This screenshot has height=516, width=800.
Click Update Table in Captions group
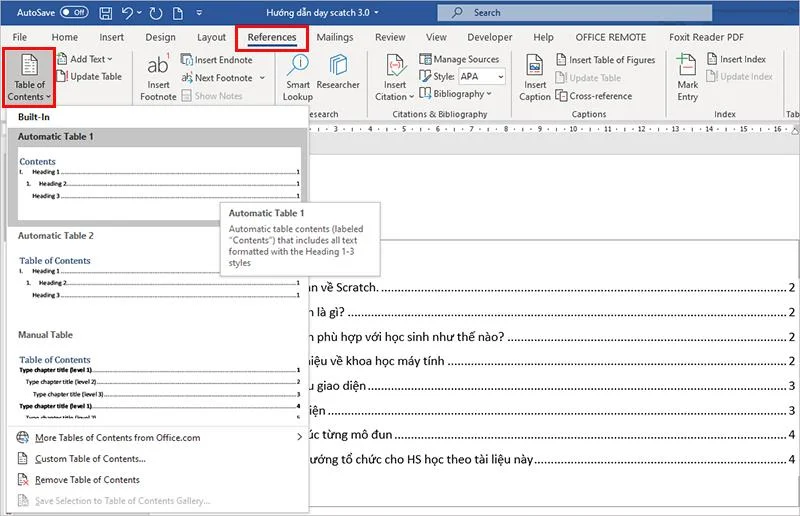(x=588, y=78)
